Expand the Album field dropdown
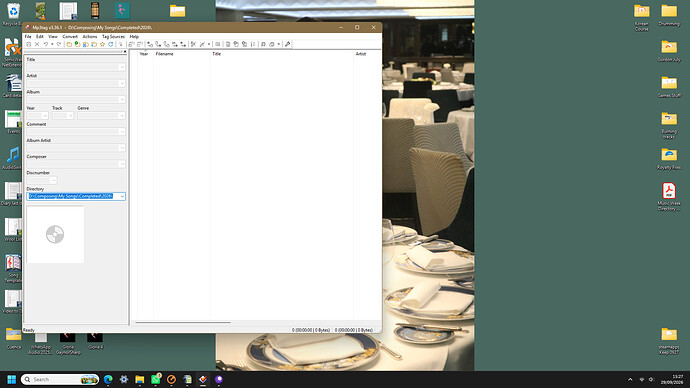This screenshot has height=388, width=690. coord(122,99)
